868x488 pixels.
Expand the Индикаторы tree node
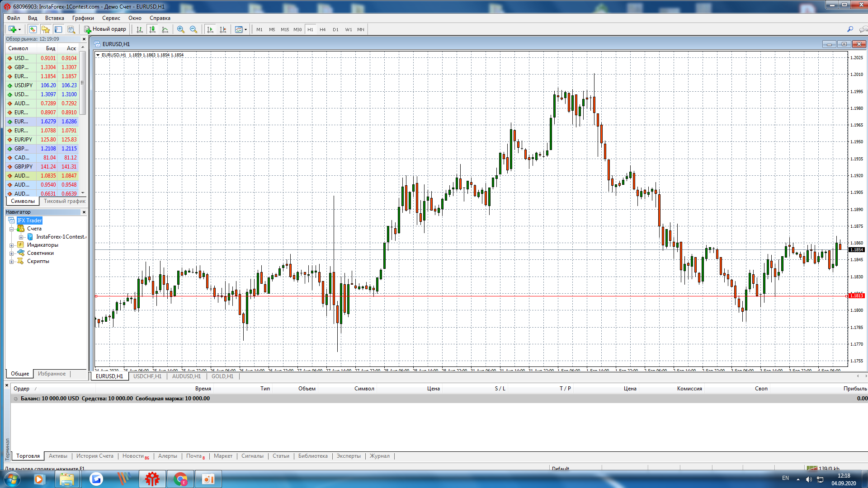[12, 245]
